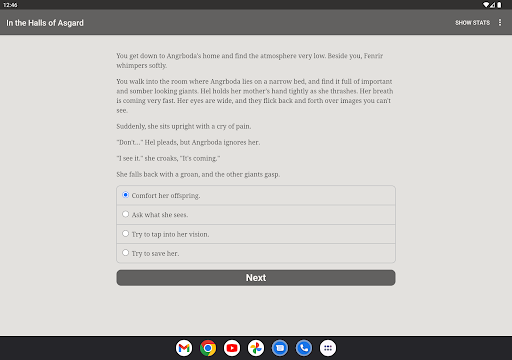Open the three-dot overflow menu
512x360 pixels.
pyautogui.click(x=500, y=23)
